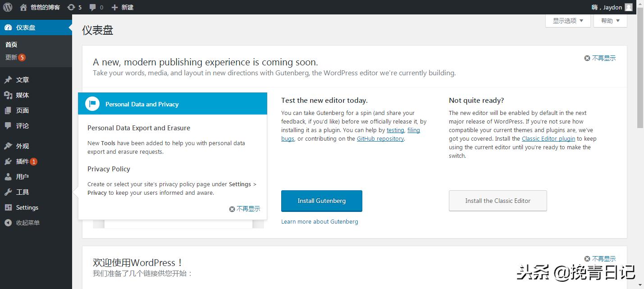This screenshot has height=289, width=644.
Task: Click the WordPress logo icon
Action: click(x=8, y=7)
